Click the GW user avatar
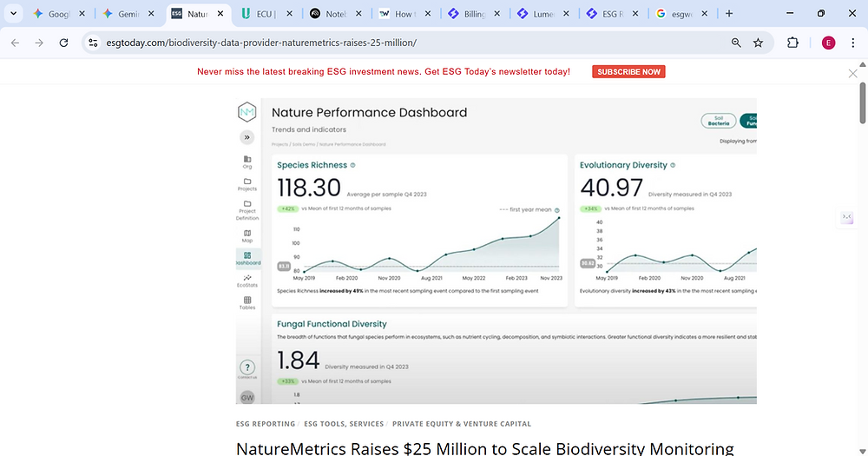Image resolution: width=868 pixels, height=456 pixels. (x=247, y=397)
